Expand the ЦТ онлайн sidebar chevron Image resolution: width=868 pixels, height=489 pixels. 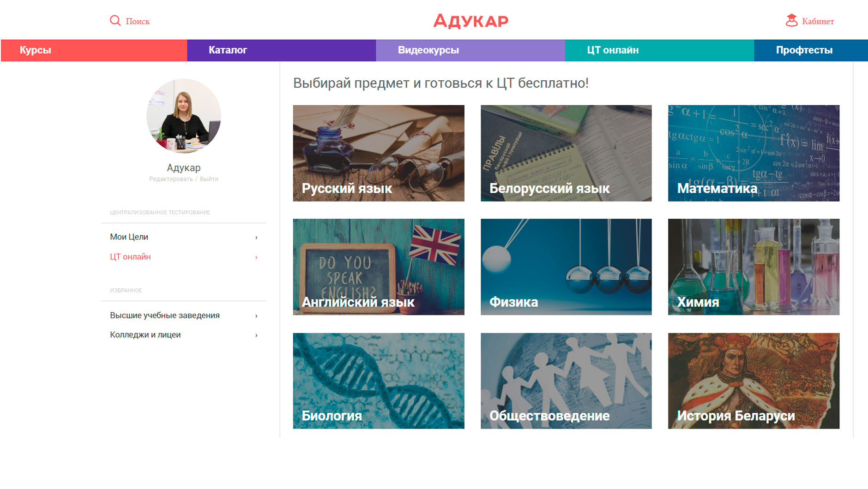[x=256, y=257]
